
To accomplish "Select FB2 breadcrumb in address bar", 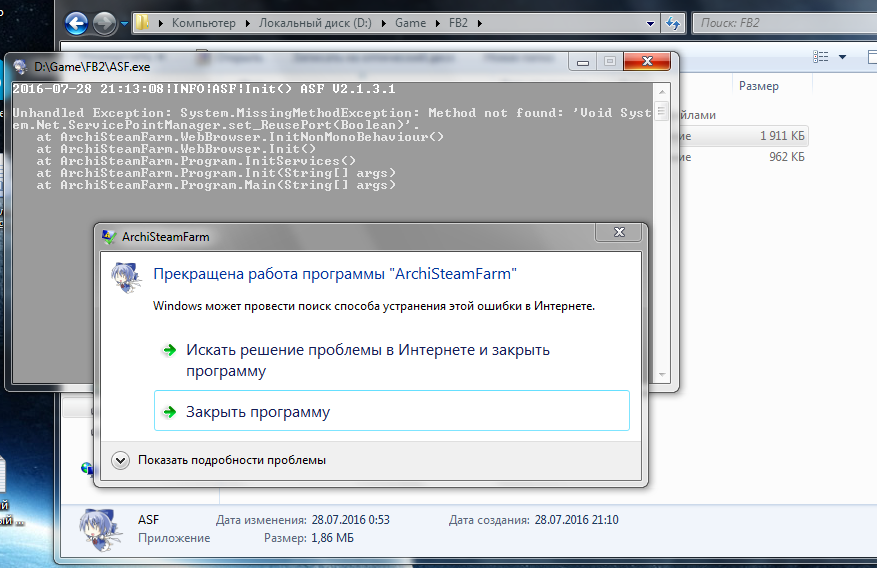I will 458,23.
